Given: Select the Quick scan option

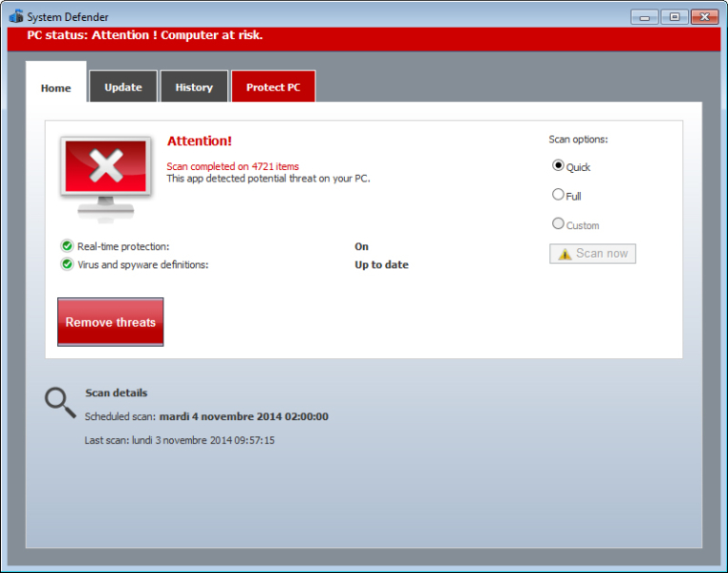Looking at the screenshot, I should pyautogui.click(x=558, y=165).
